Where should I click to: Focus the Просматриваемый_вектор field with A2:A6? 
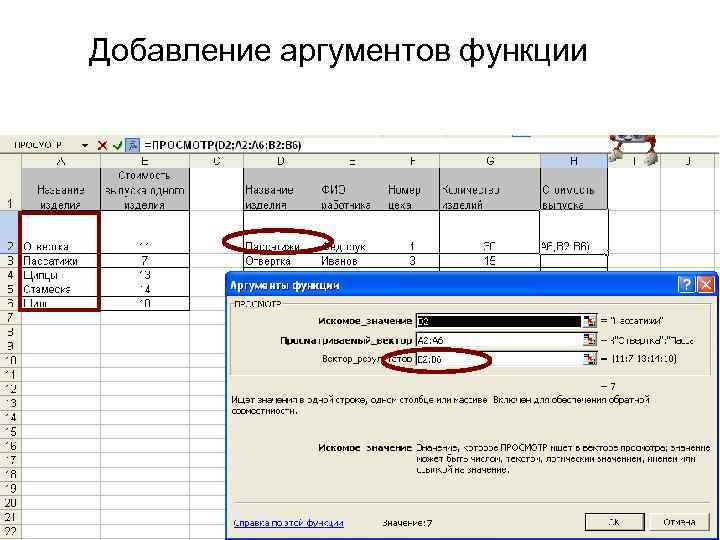point(500,340)
